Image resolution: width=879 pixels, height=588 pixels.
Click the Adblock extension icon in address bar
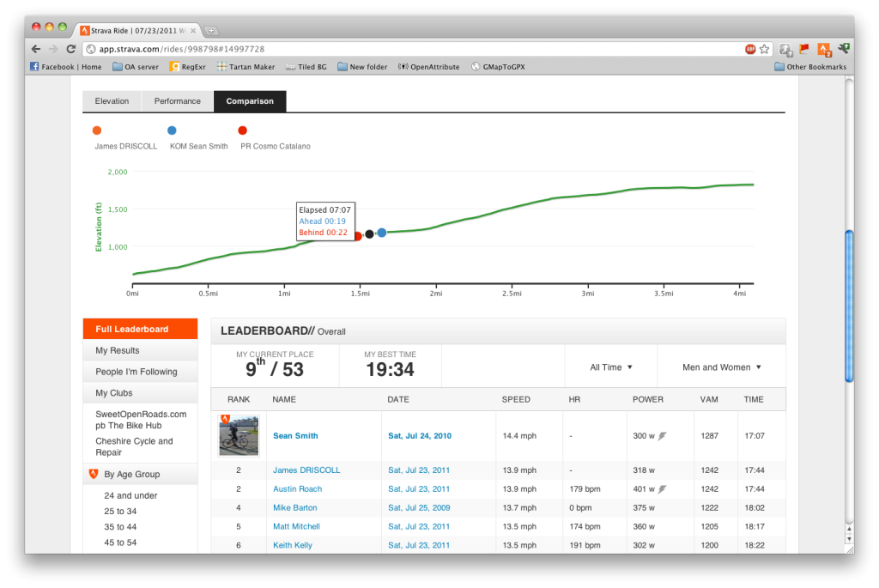[749, 49]
